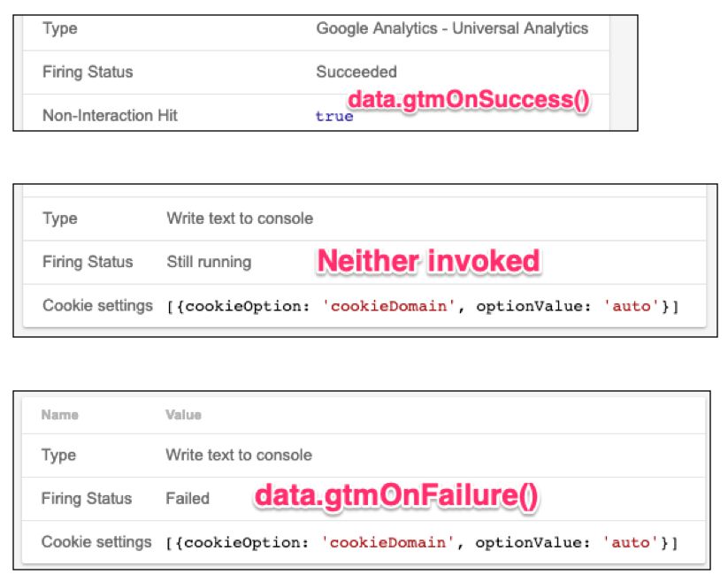Click the bottom panel 'auto' option value
728x582 pixels.
(x=631, y=542)
